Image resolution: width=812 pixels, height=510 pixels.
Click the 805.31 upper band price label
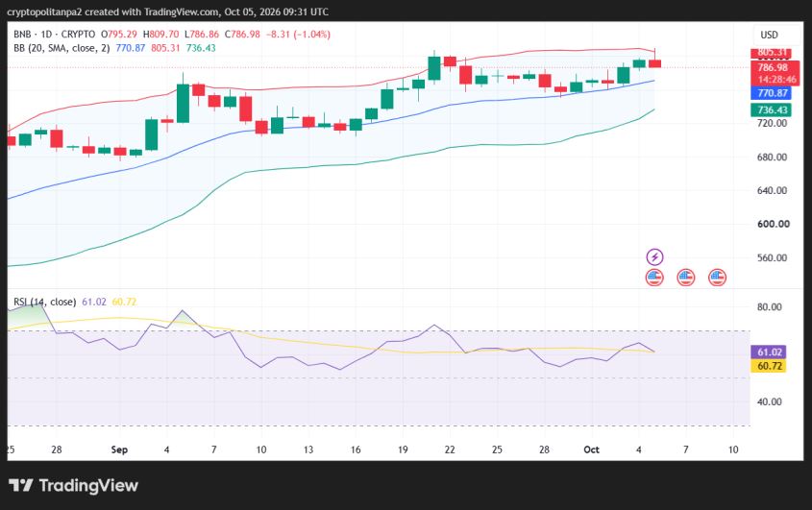click(x=771, y=52)
